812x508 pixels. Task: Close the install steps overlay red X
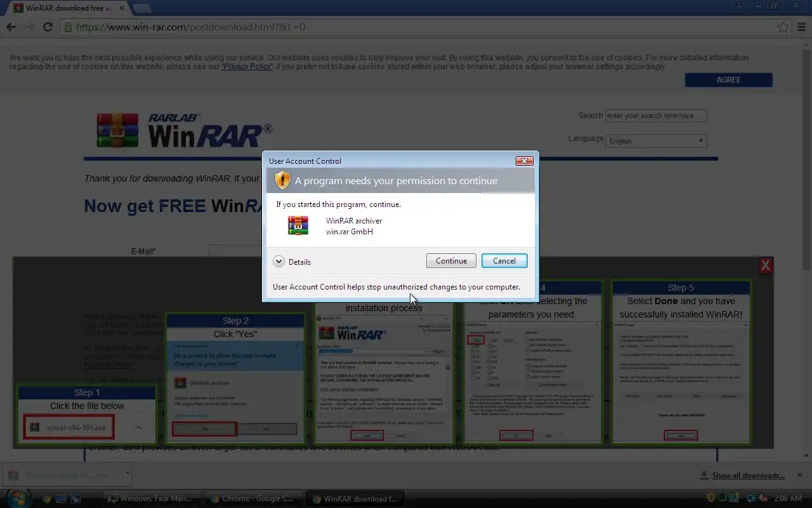766,265
